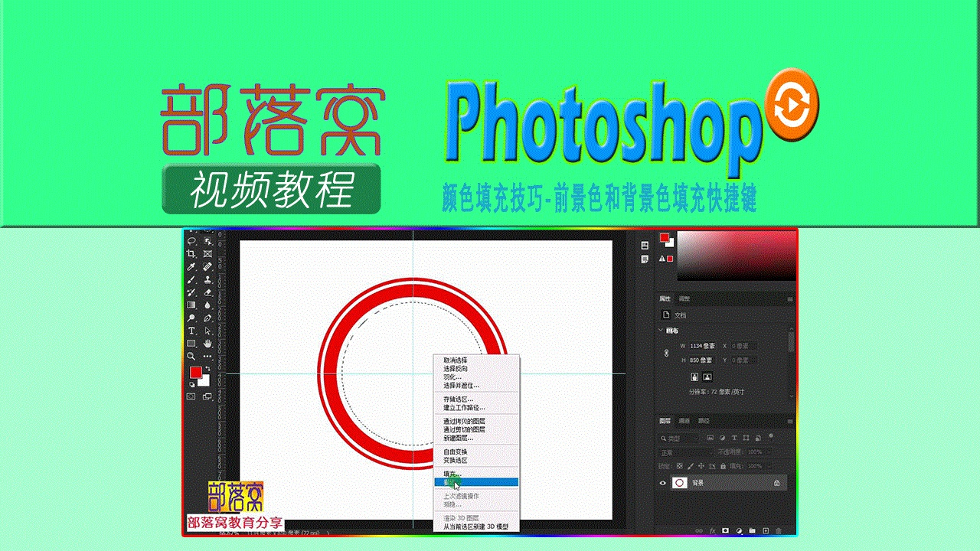980x551 pixels.
Task: Toggle lock position move icon
Action: (701, 466)
